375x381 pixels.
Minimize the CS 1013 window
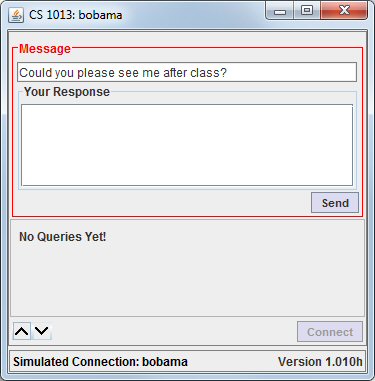click(x=280, y=12)
